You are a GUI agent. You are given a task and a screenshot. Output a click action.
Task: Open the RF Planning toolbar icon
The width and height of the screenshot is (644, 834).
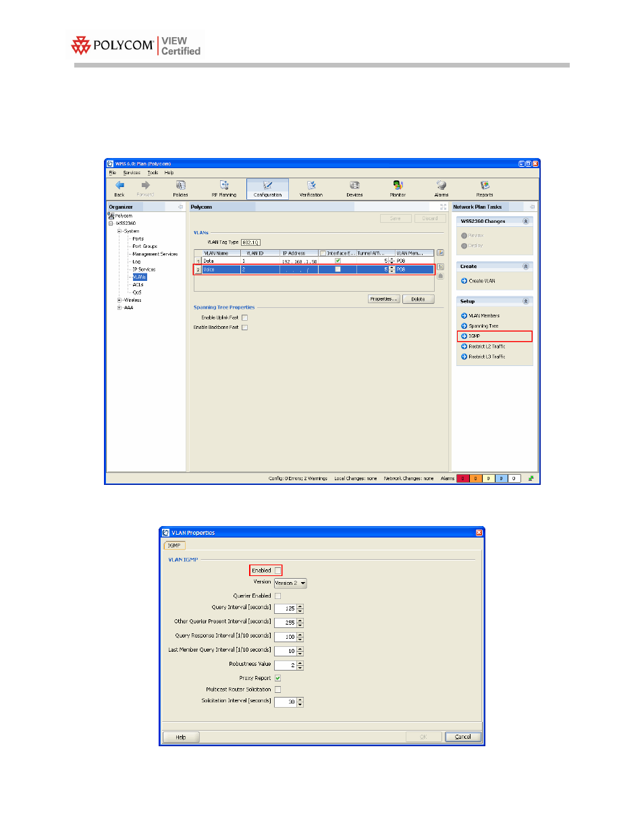tap(224, 185)
